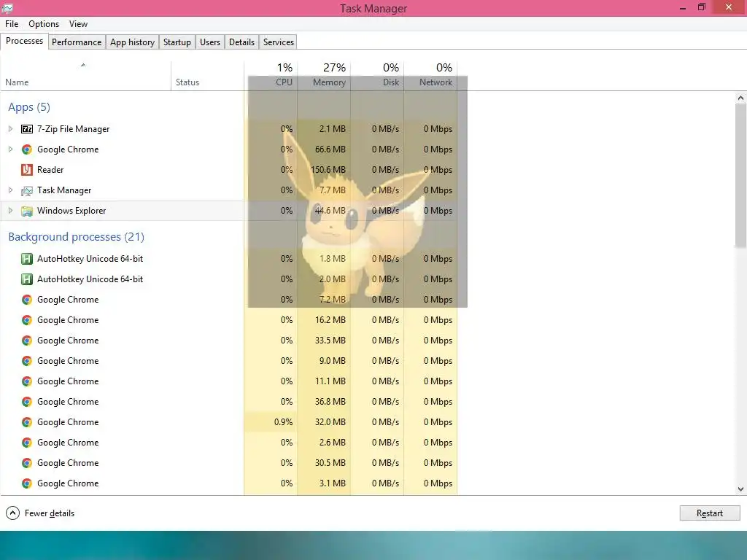Click the vertical scrollbar thumb
This screenshot has width=747, height=560.
(740, 175)
